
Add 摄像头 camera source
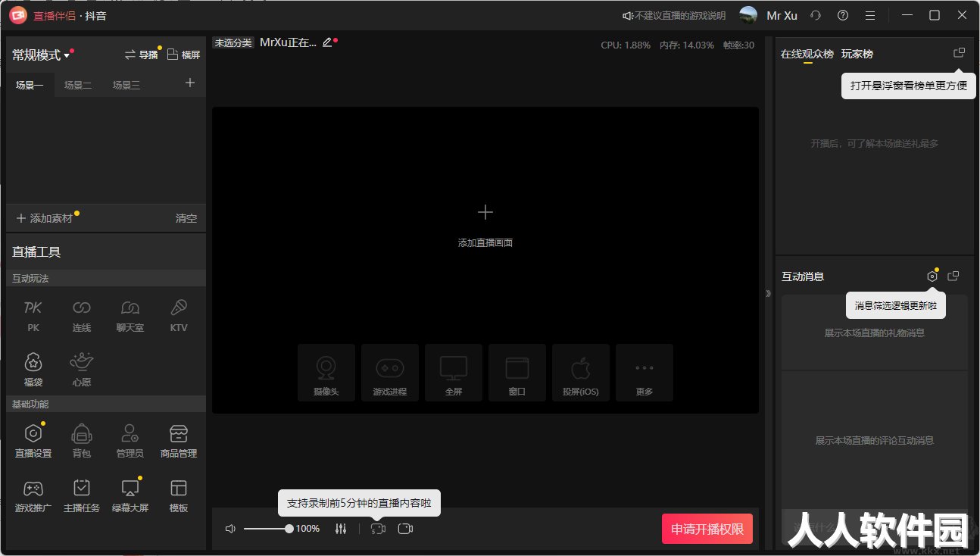[x=326, y=373]
